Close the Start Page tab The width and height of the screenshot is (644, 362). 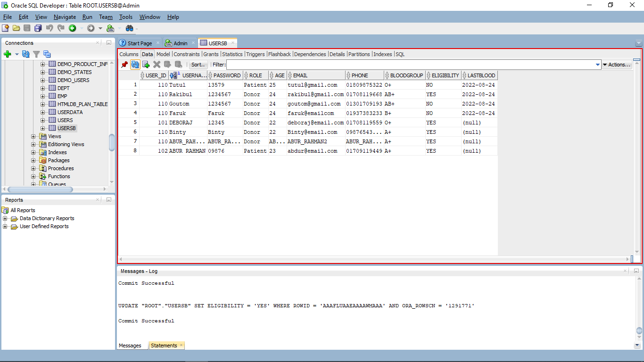pos(158,43)
